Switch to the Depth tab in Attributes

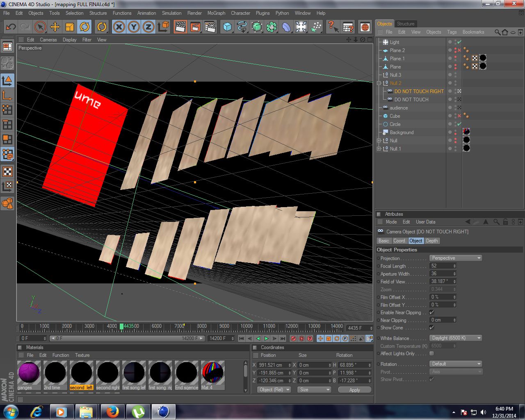click(x=431, y=241)
